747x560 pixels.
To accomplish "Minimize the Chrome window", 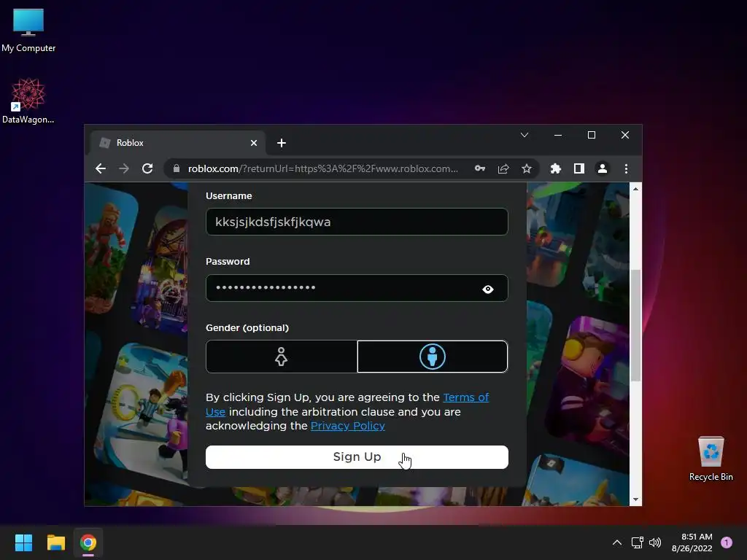I will [x=558, y=135].
